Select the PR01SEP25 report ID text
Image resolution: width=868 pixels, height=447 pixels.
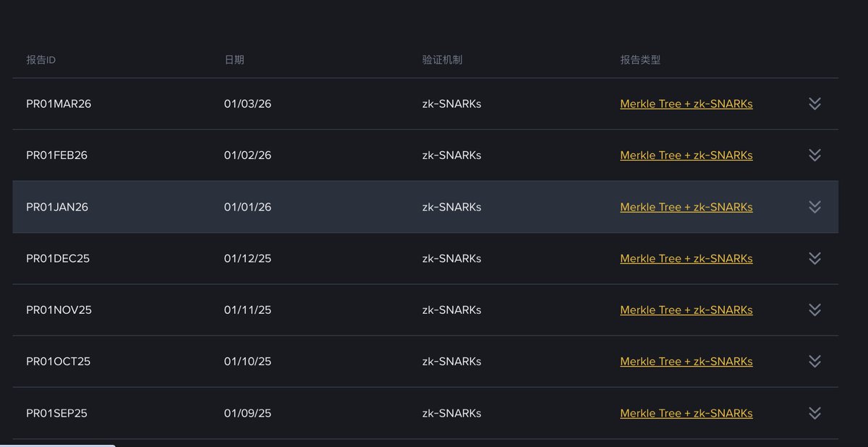click(x=56, y=413)
